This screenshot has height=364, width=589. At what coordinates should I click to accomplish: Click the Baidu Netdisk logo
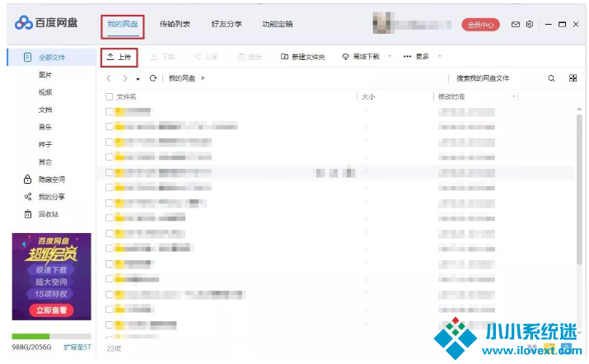coord(46,23)
